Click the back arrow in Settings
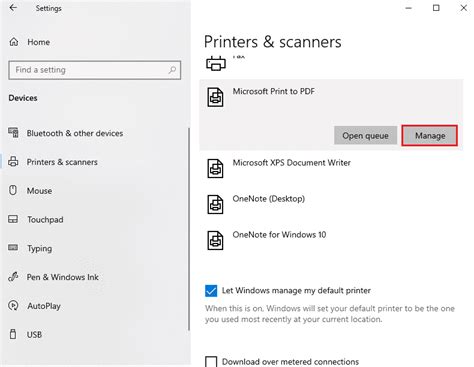Viewport: 474px width, 367px height. (x=13, y=8)
